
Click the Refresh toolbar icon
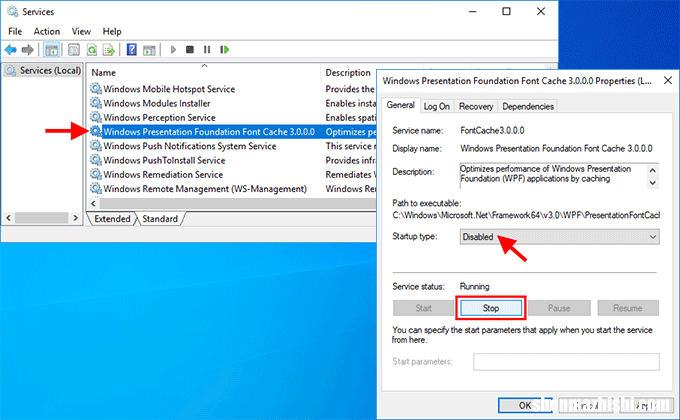(x=92, y=50)
